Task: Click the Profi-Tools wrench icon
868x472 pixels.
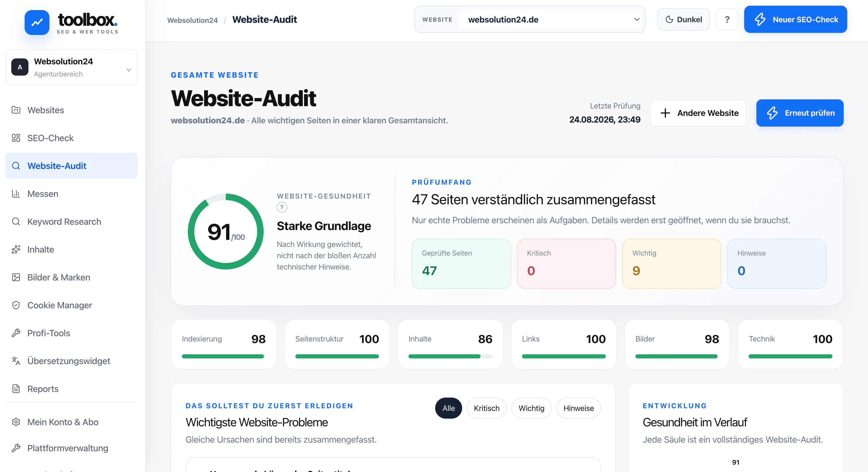Action: coord(16,333)
